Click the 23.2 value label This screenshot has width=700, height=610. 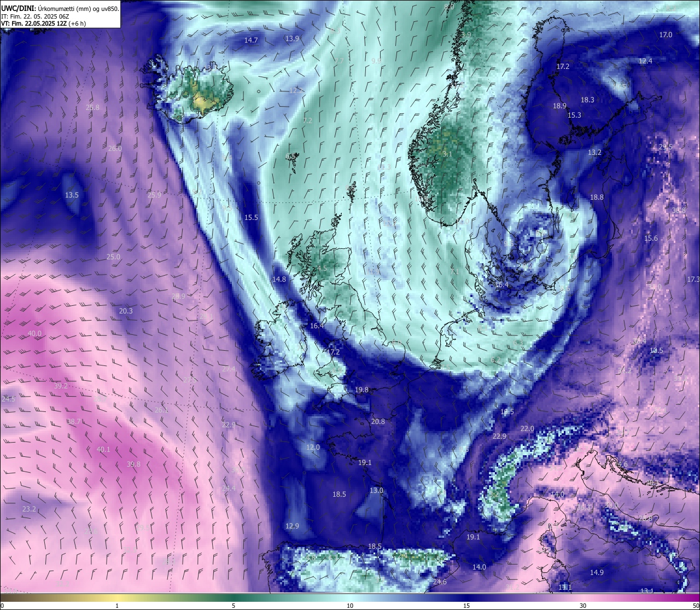click(x=29, y=509)
